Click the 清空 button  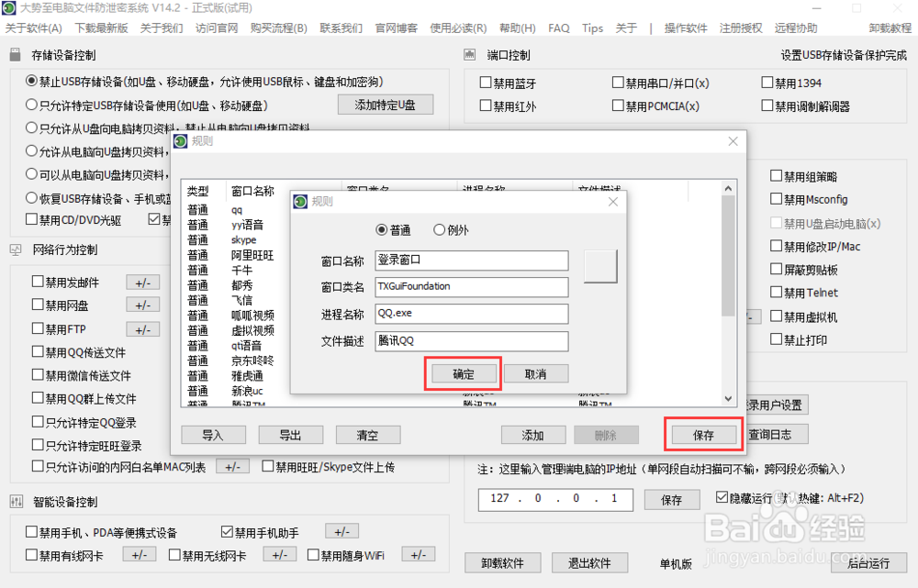(368, 435)
